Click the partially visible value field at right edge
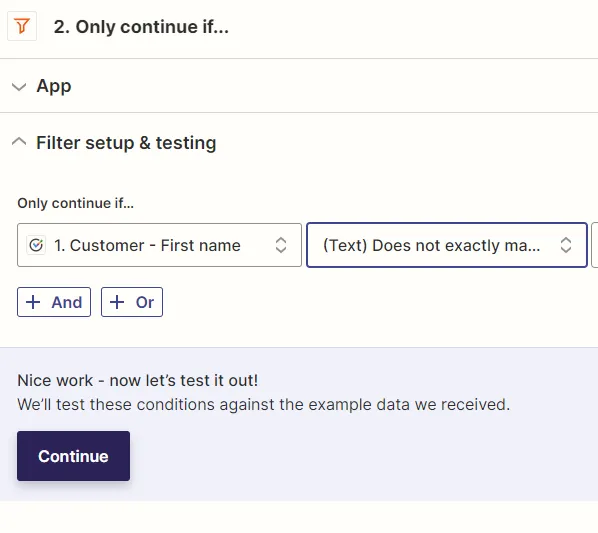The image size is (598, 533). (595, 245)
